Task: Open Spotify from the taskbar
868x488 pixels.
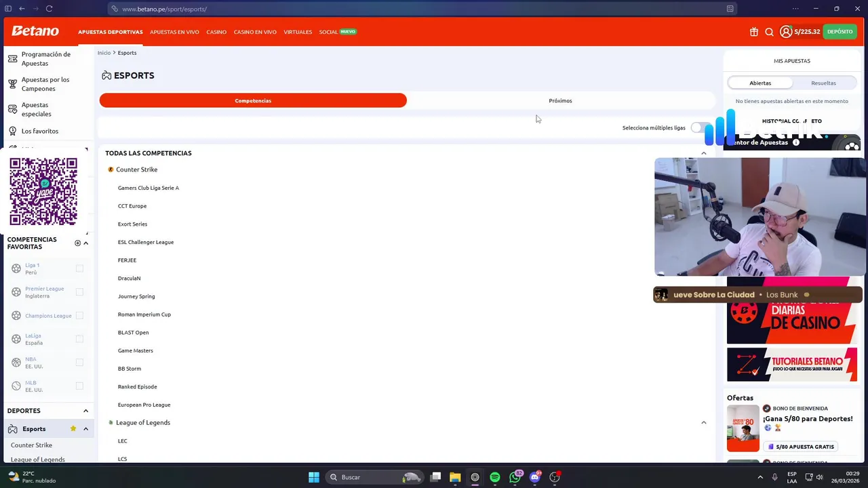Action: pyautogui.click(x=495, y=477)
